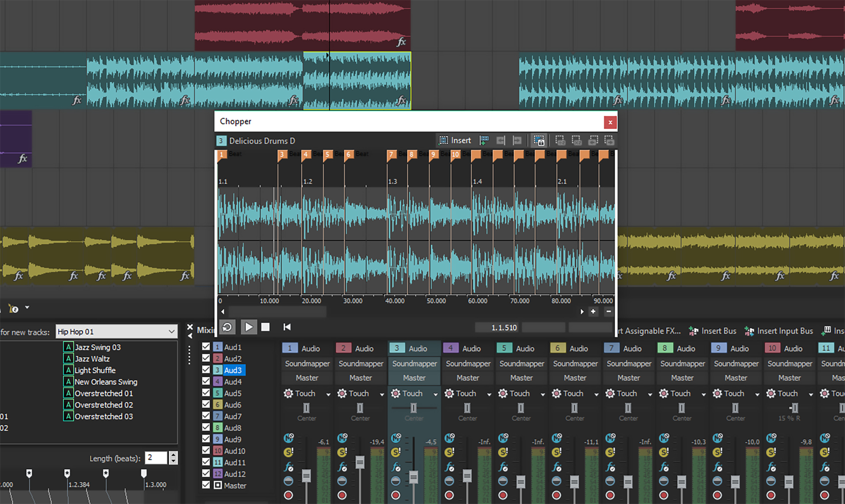Toggle Link Arrow to Selection lock icon
The image size is (845, 504).
tap(539, 140)
